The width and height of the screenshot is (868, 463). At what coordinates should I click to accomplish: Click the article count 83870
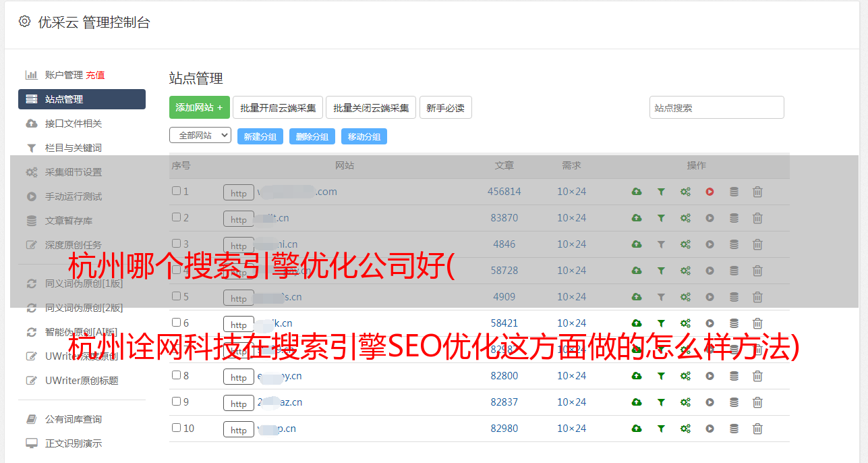click(504, 218)
